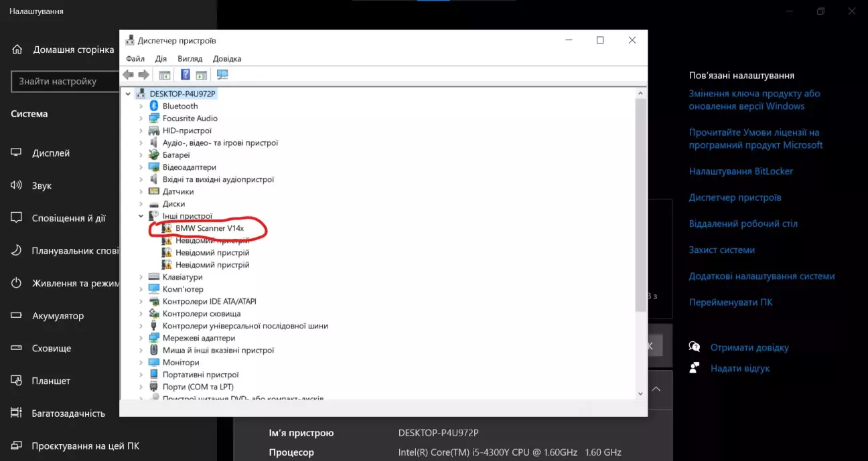
Task: Click the Forward arrow in Device Manager toolbar
Action: pos(143,74)
